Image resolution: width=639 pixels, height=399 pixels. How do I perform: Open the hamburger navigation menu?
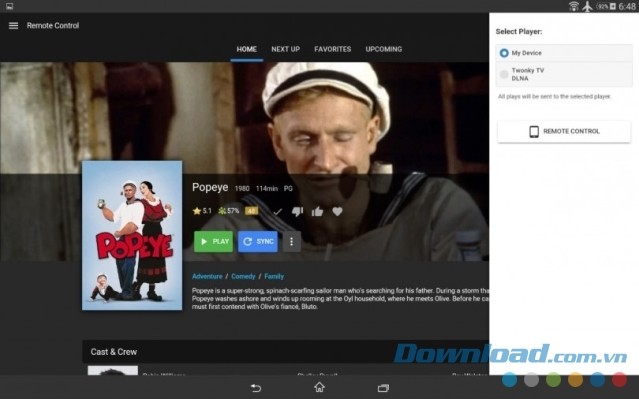pyautogui.click(x=13, y=26)
